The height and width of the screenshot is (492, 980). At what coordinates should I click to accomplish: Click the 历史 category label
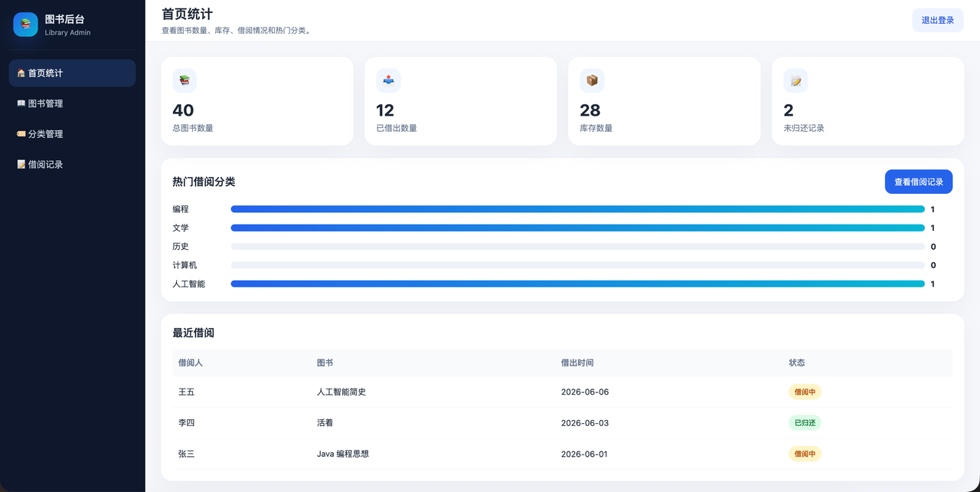[181, 247]
